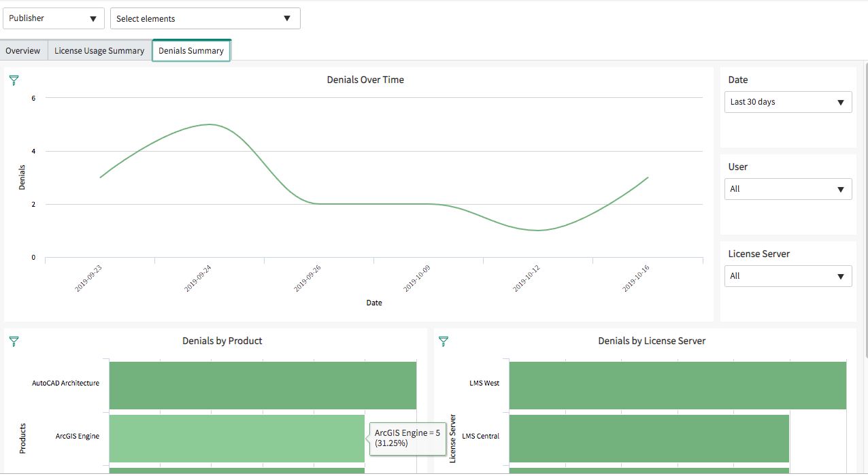Click the AutoCAD Architecture bar
The height and width of the screenshot is (476, 868).
[263, 385]
